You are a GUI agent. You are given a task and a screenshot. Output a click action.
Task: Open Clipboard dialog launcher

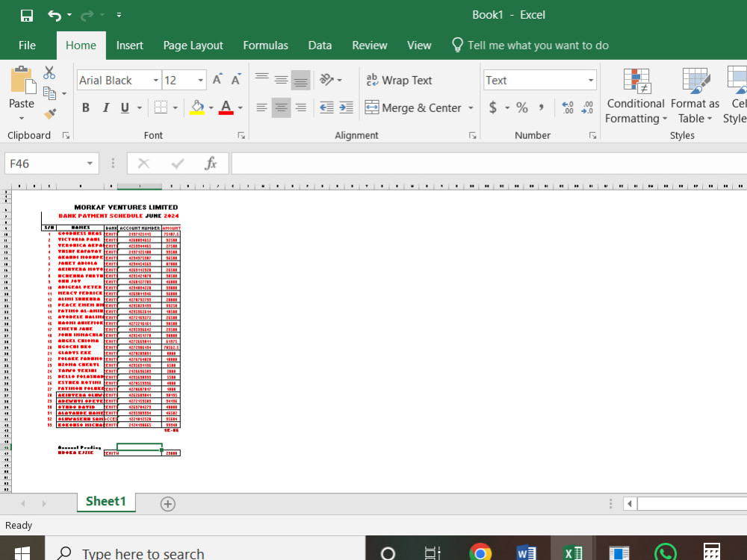tap(66, 136)
